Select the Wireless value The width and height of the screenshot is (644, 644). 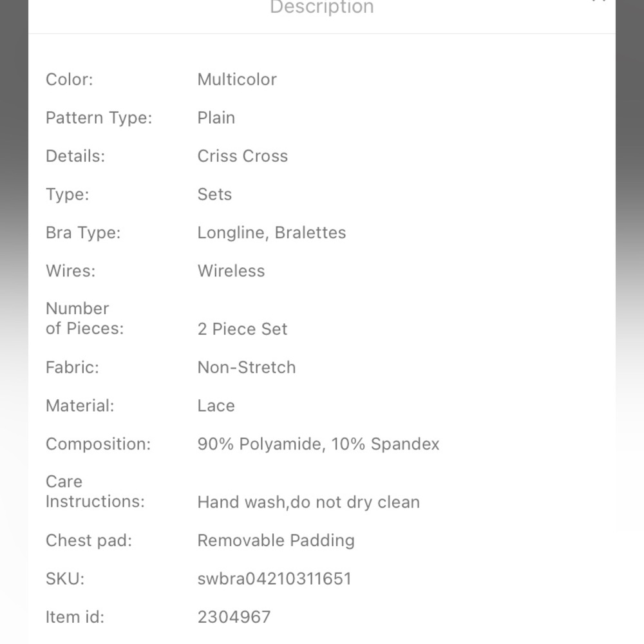point(231,271)
